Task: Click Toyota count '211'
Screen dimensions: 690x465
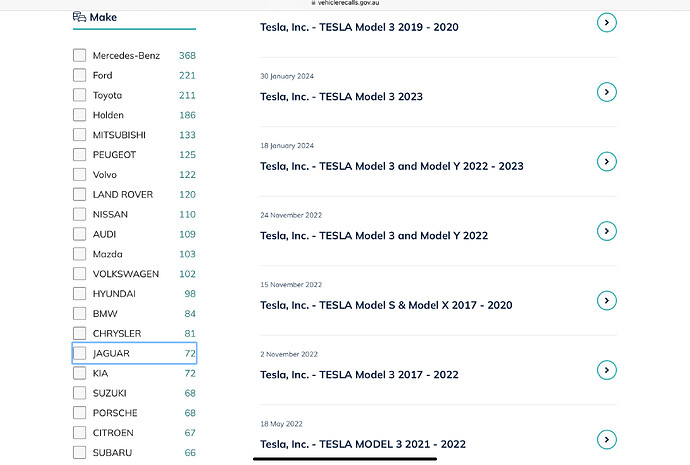Action: pos(187,95)
